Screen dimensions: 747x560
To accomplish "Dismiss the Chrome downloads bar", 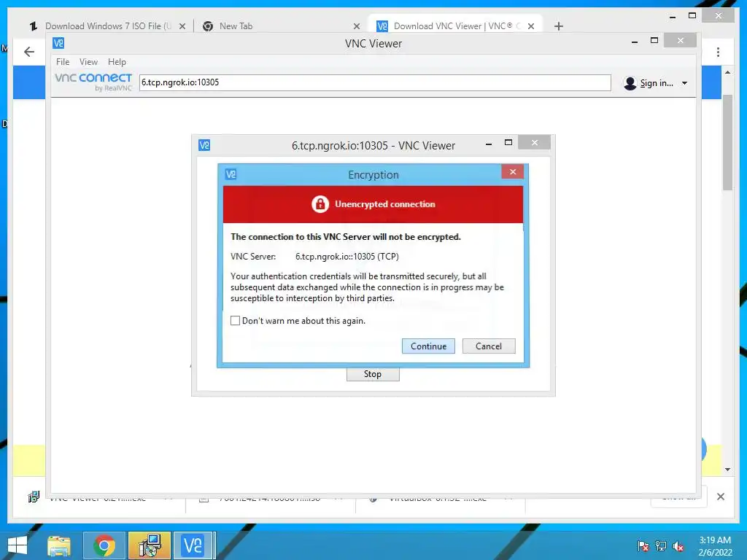I will tap(720, 497).
